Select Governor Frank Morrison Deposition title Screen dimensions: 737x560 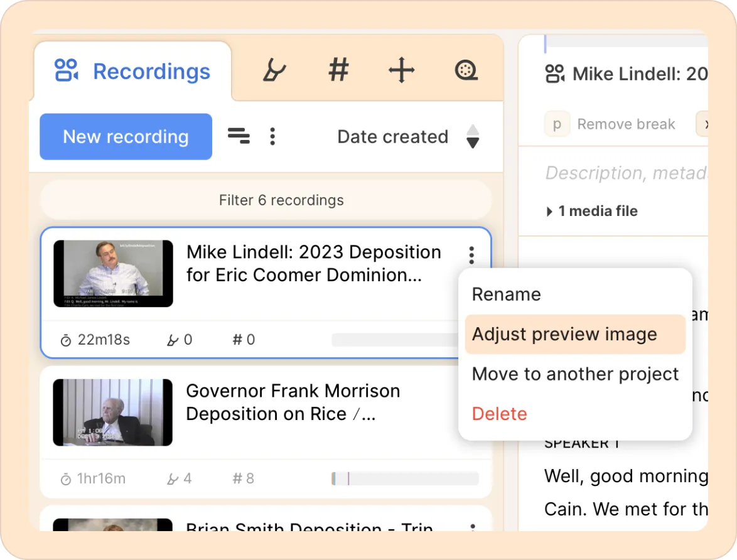pyautogui.click(x=293, y=402)
